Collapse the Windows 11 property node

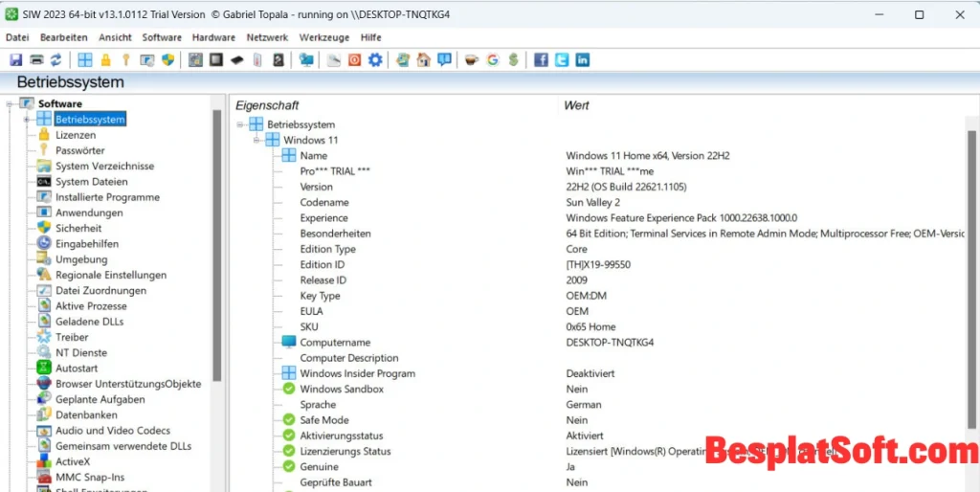click(x=256, y=140)
